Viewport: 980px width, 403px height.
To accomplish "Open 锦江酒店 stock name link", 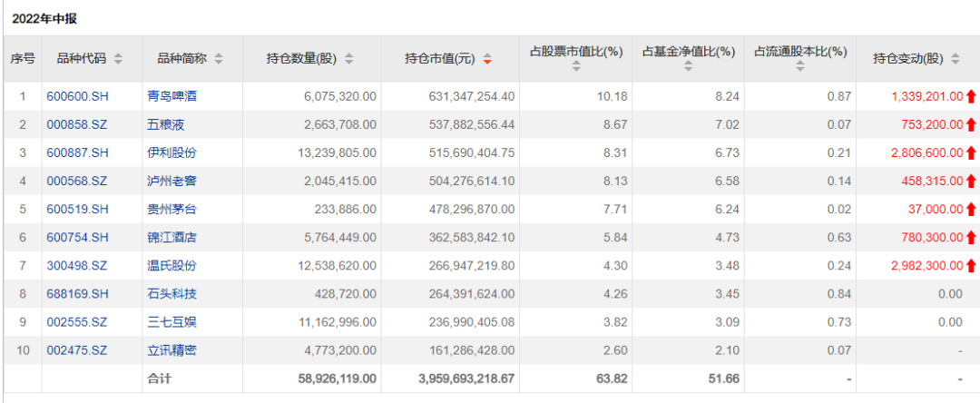I will (171, 238).
